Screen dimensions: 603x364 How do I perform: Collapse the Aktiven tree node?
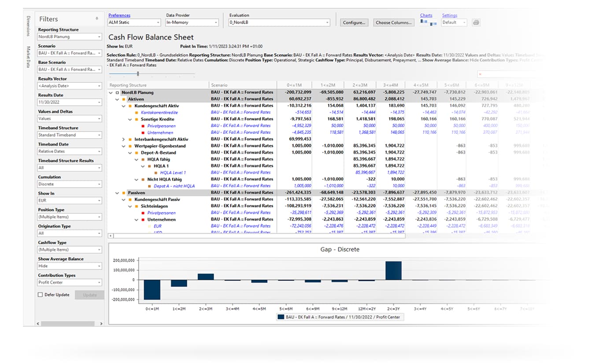tap(117, 99)
